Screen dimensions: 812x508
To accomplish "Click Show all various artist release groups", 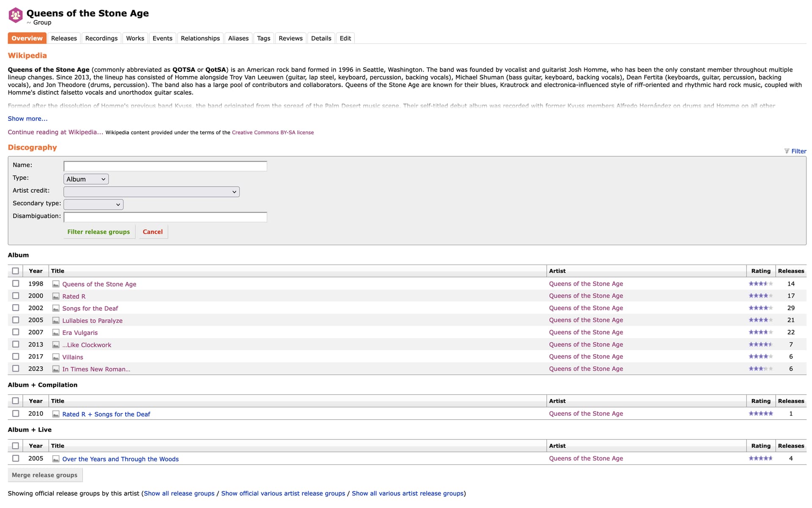I will (x=408, y=493).
